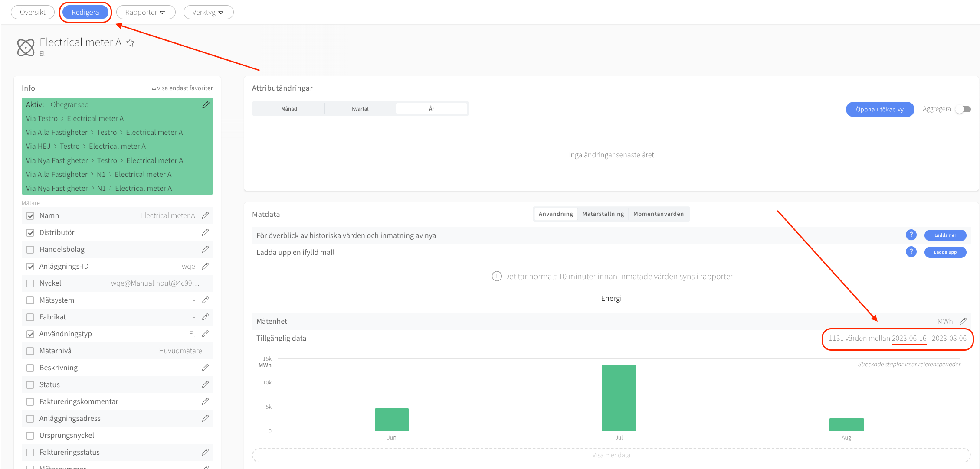Open the Momentanvärden tab
Screen dimensions: 980x469
click(x=659, y=214)
